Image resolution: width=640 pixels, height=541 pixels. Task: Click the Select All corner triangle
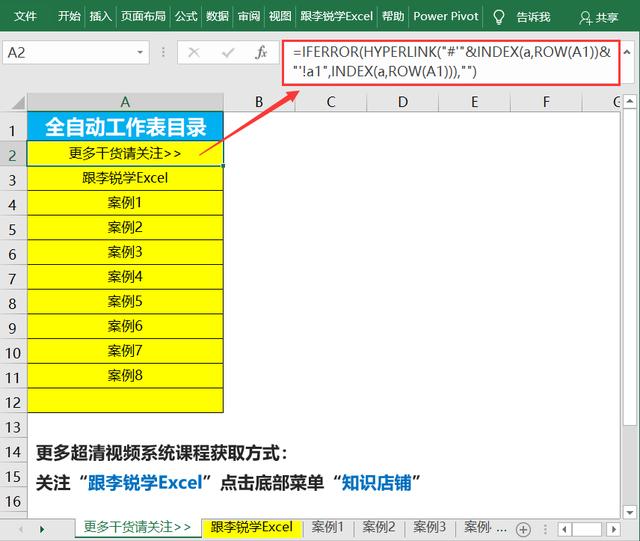coord(18,102)
